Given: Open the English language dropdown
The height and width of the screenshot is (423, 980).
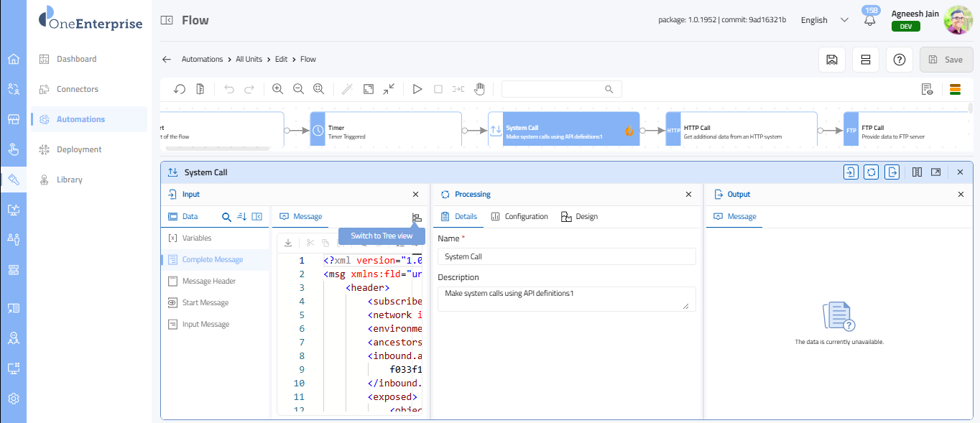Looking at the screenshot, I should coord(824,20).
